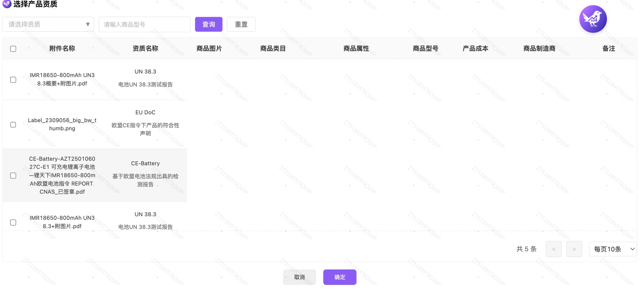Click the Label_2309056_big_bw_thumb.png file name
This screenshot has height=292, width=644.
coord(62,124)
